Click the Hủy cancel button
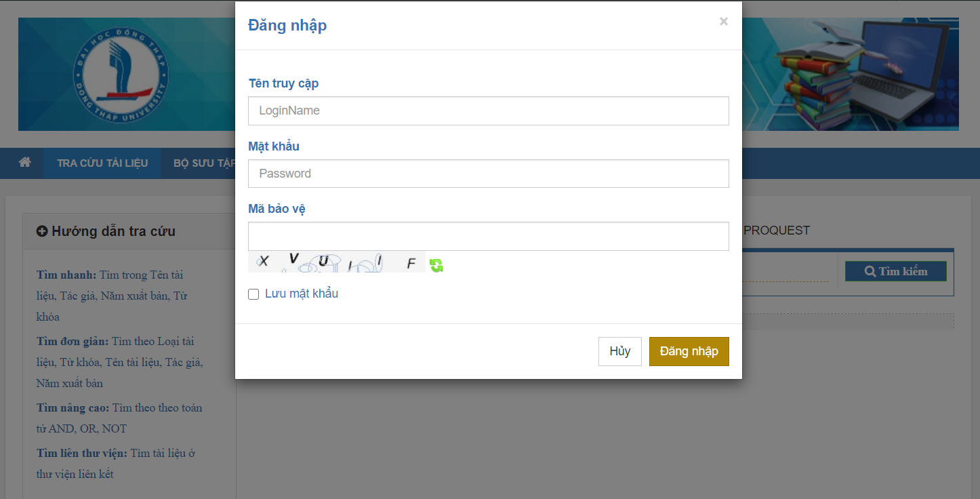This screenshot has width=980, height=499. click(x=619, y=351)
